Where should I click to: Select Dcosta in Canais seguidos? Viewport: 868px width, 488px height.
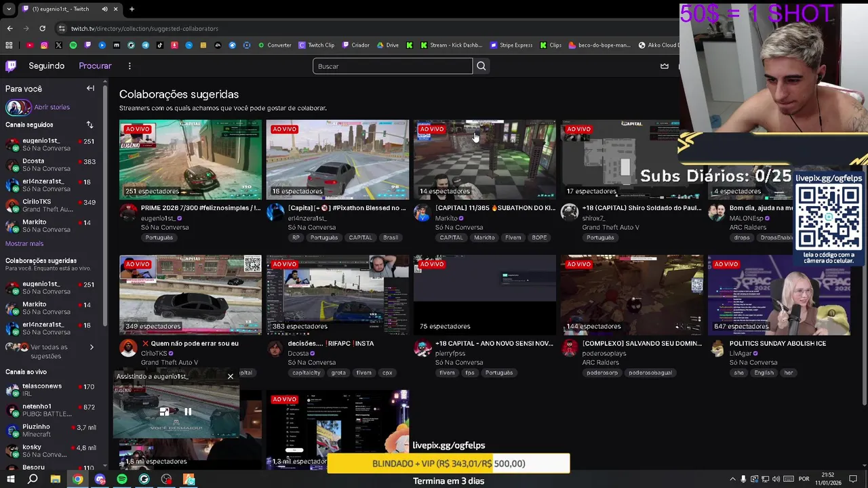pyautogui.click(x=51, y=165)
